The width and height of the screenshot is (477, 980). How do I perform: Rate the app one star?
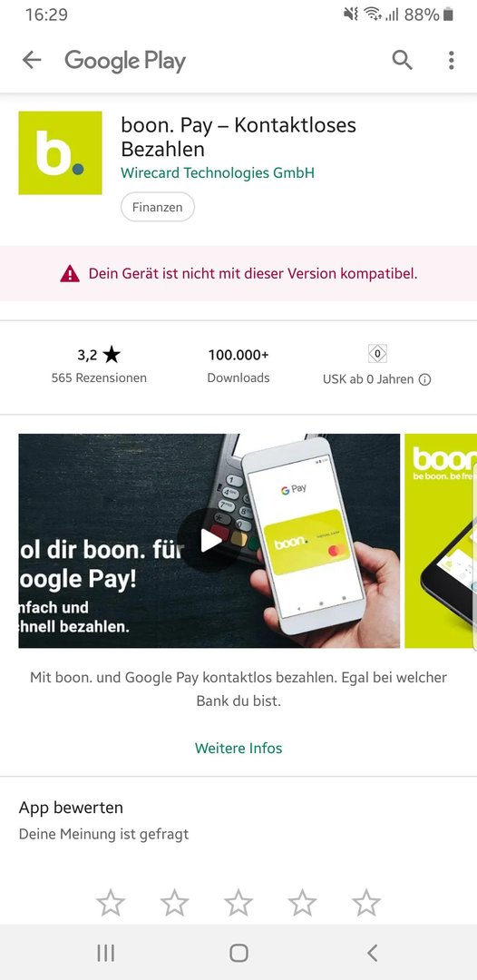click(x=111, y=903)
